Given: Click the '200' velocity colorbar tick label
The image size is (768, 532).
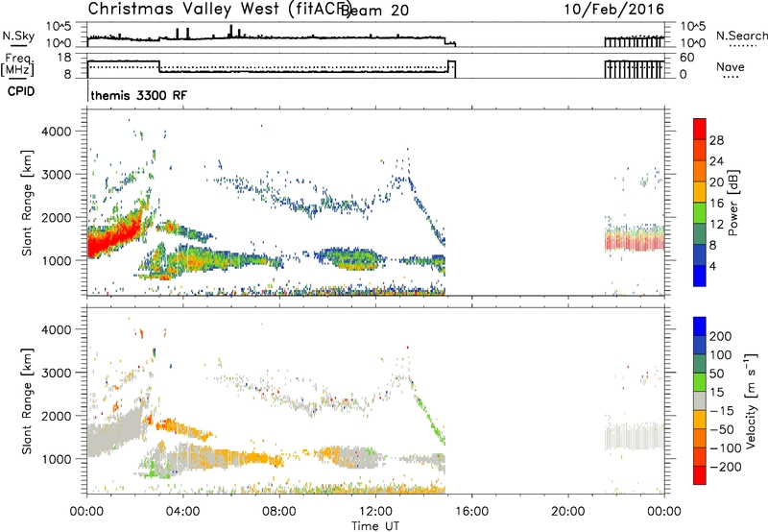Looking at the screenshot, I should (721, 336).
